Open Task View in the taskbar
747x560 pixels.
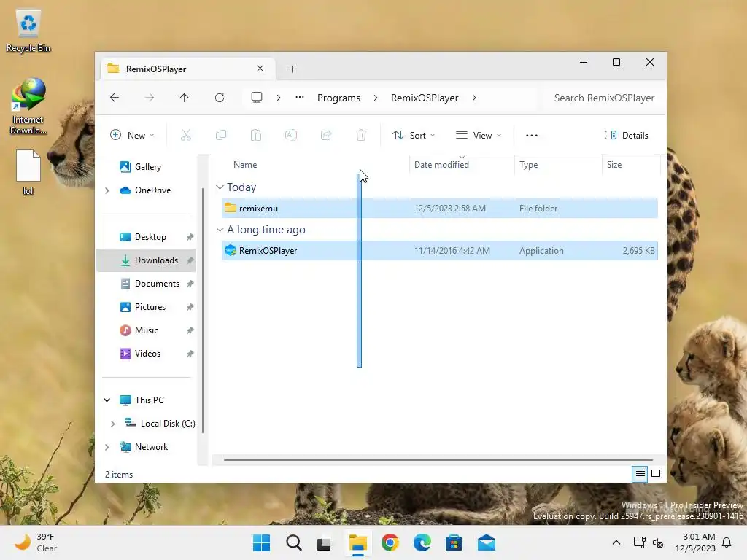click(x=325, y=542)
